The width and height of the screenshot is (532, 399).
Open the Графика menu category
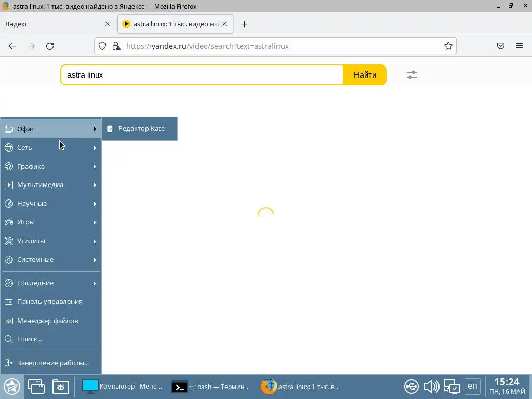[51, 167]
